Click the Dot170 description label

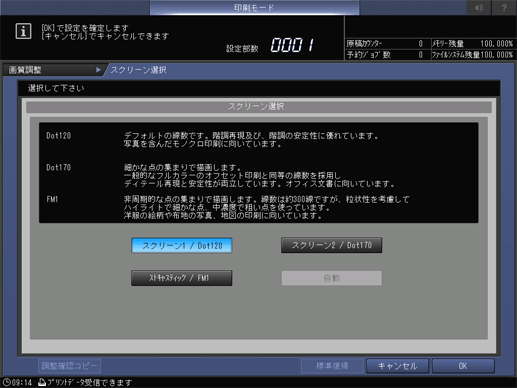59,167
